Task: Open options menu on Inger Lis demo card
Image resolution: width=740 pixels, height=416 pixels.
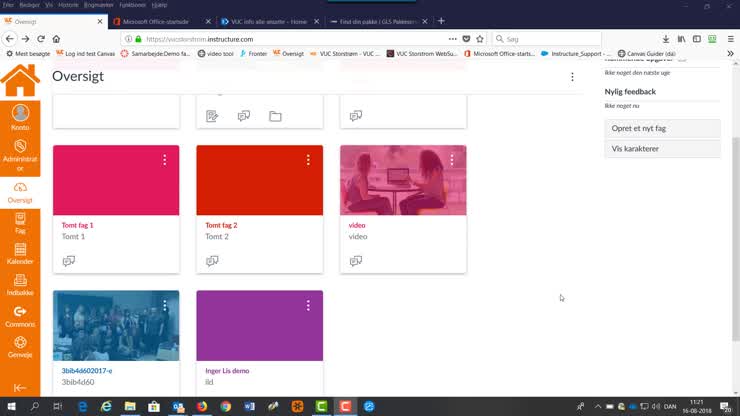Action: [x=308, y=305]
